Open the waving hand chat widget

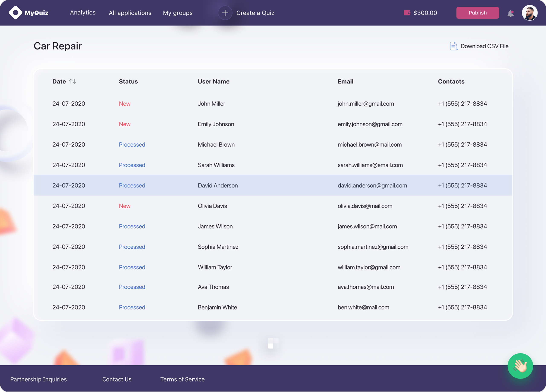tap(520, 366)
